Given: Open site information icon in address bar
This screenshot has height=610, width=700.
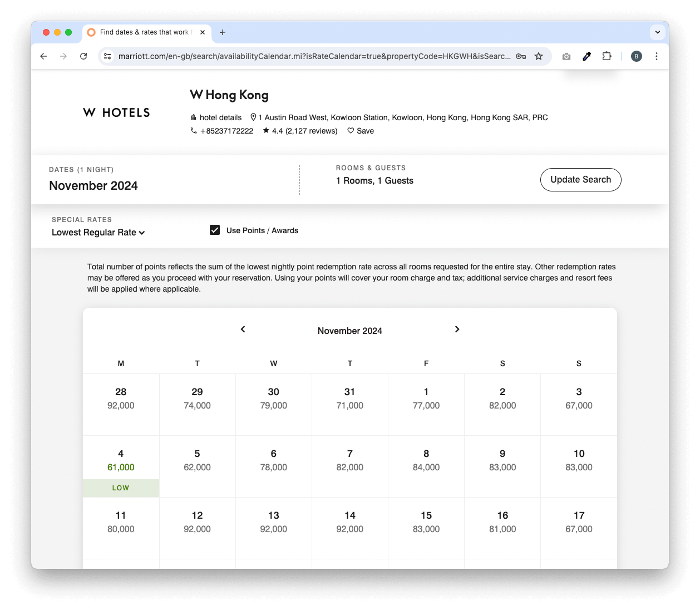Looking at the screenshot, I should (x=108, y=56).
